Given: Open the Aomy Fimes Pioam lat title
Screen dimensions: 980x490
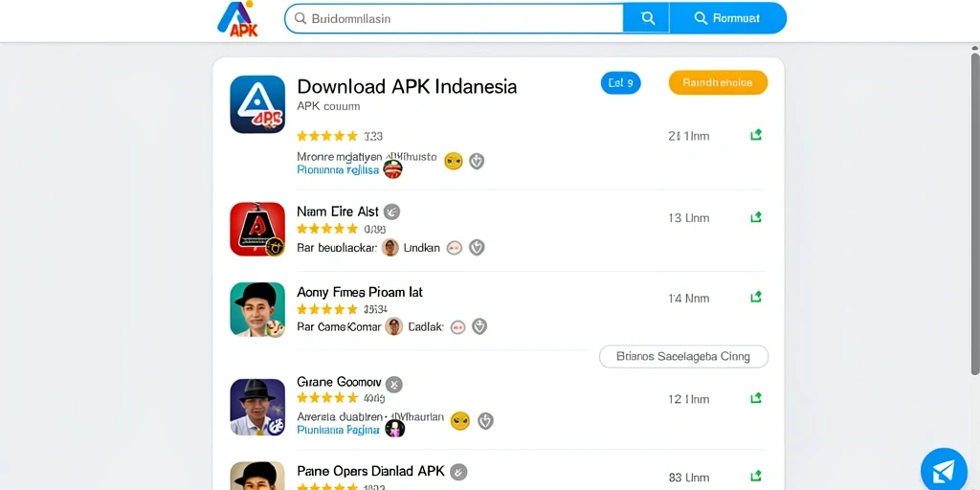Looking at the screenshot, I should pyautogui.click(x=360, y=292).
